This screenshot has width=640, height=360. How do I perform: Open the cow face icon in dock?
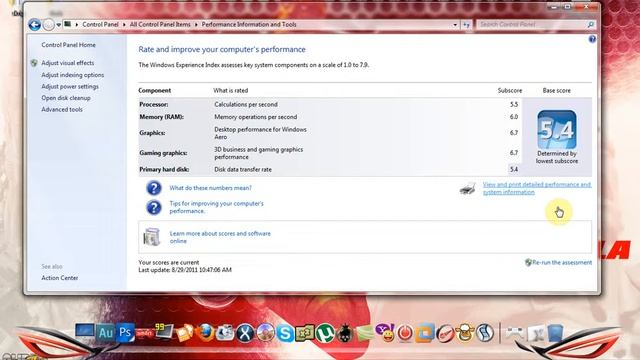(x=464, y=333)
